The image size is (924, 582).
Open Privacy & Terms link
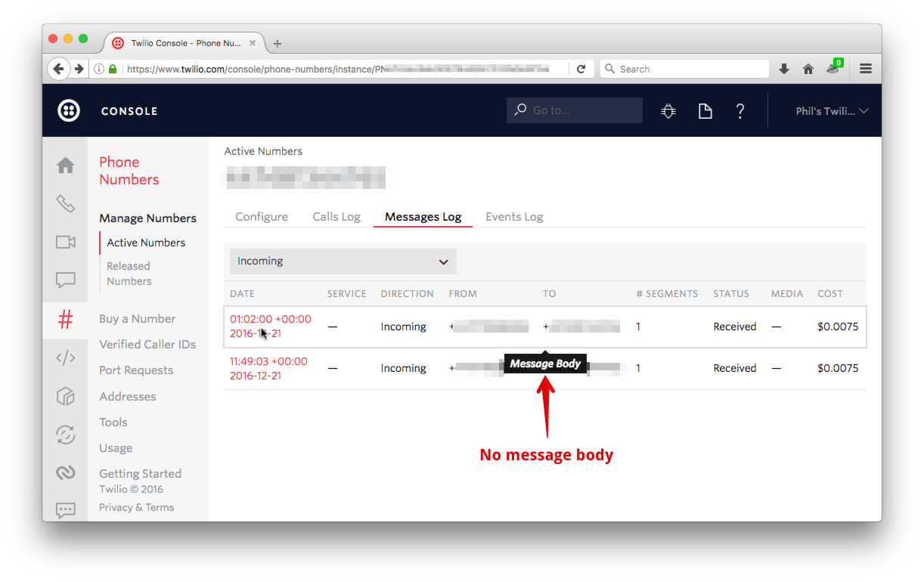(x=136, y=508)
